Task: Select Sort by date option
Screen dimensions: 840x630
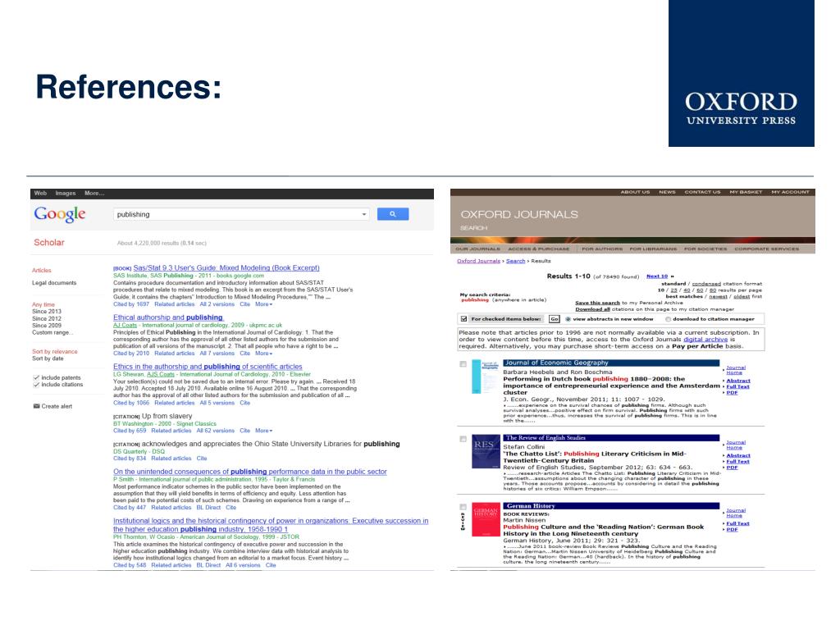Action: coord(48,358)
